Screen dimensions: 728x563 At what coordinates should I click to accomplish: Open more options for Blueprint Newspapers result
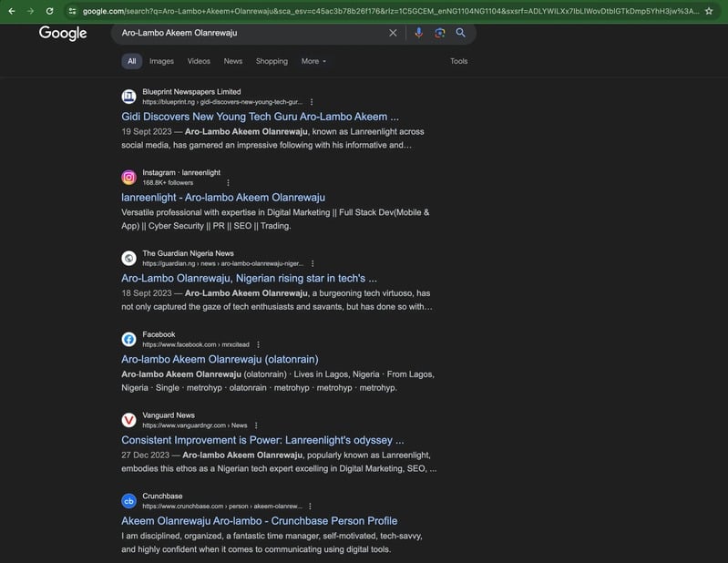click(312, 102)
